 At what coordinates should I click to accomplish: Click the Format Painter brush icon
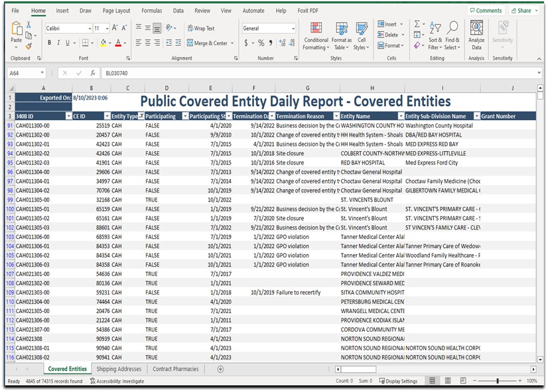29,46
